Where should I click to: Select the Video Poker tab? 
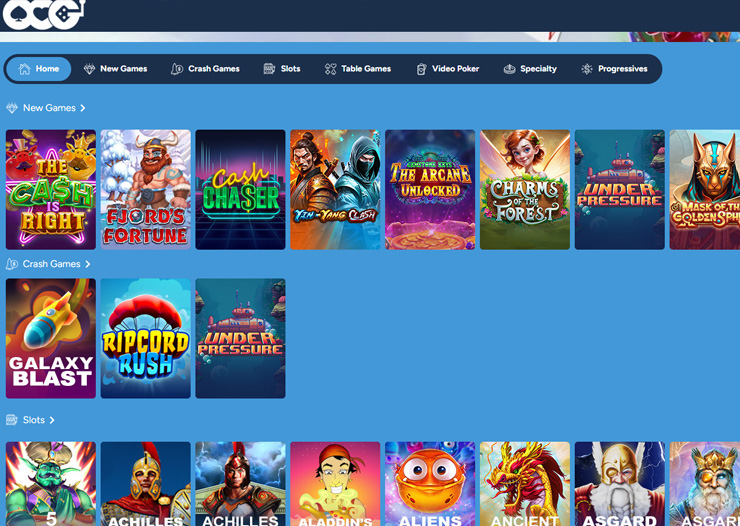[x=447, y=69]
